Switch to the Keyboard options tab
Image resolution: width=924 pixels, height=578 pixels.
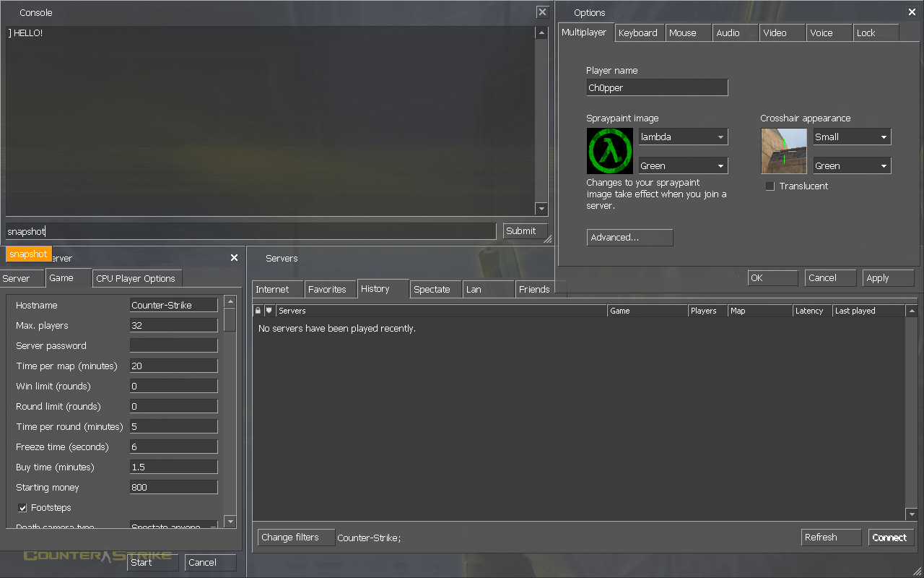639,33
